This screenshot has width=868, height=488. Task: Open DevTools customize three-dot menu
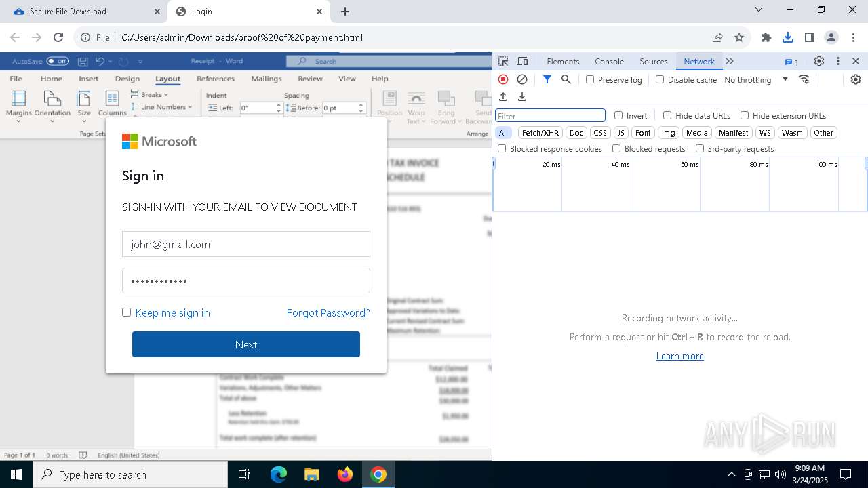838,61
